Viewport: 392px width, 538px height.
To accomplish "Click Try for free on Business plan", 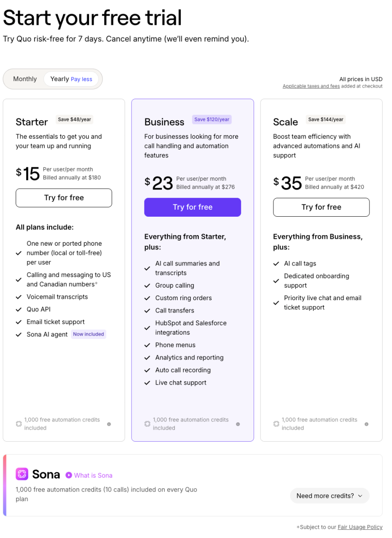I will tap(192, 207).
